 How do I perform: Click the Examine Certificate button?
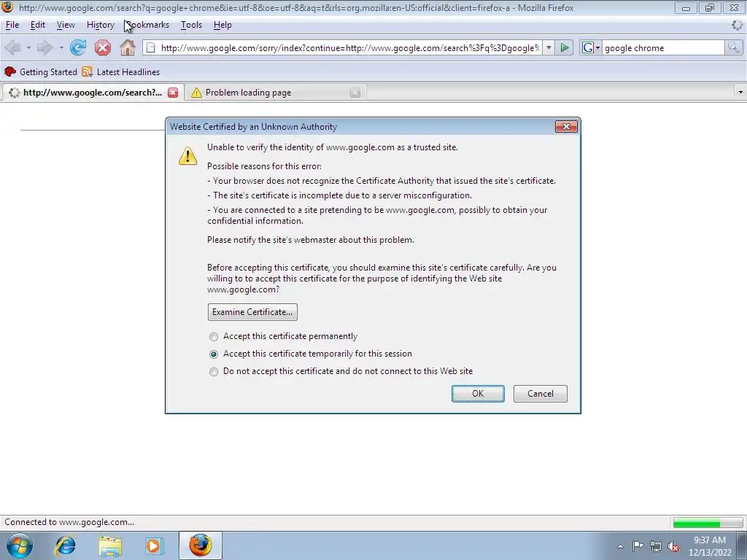click(x=252, y=312)
